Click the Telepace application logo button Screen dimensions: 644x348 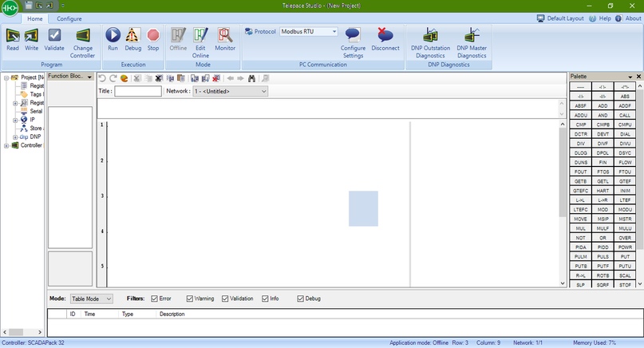pos(10,8)
